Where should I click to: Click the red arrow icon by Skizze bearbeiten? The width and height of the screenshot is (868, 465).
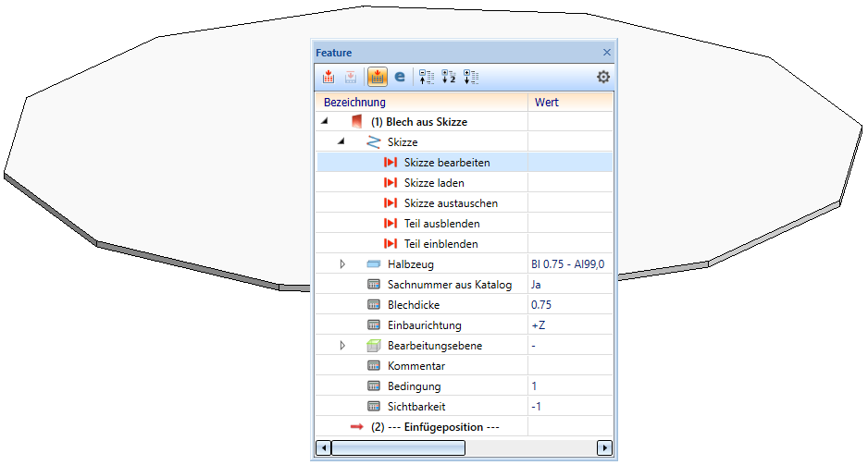[391, 163]
